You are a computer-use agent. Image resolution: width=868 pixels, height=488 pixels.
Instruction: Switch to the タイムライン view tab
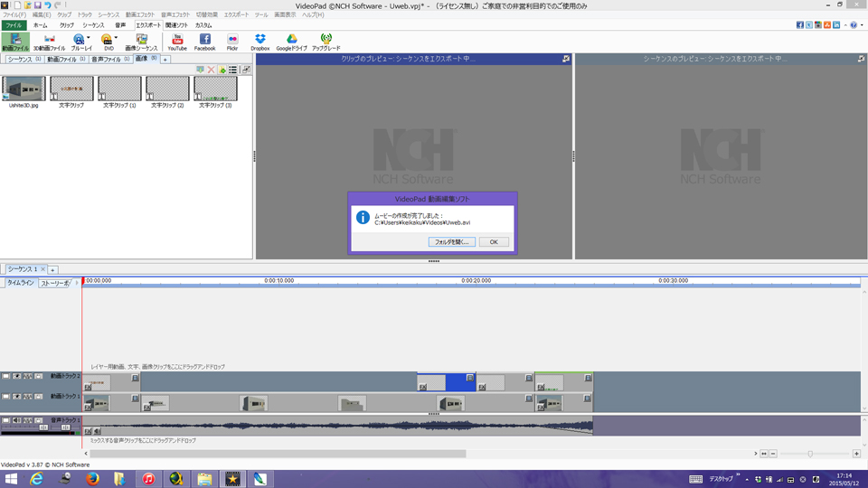coord(20,283)
